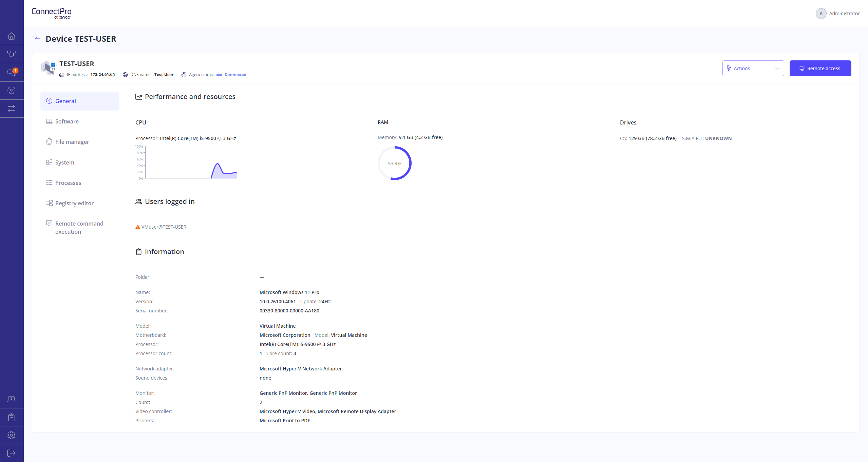Select the Software tab
Viewport: 868px width, 462px height.
(x=79, y=121)
